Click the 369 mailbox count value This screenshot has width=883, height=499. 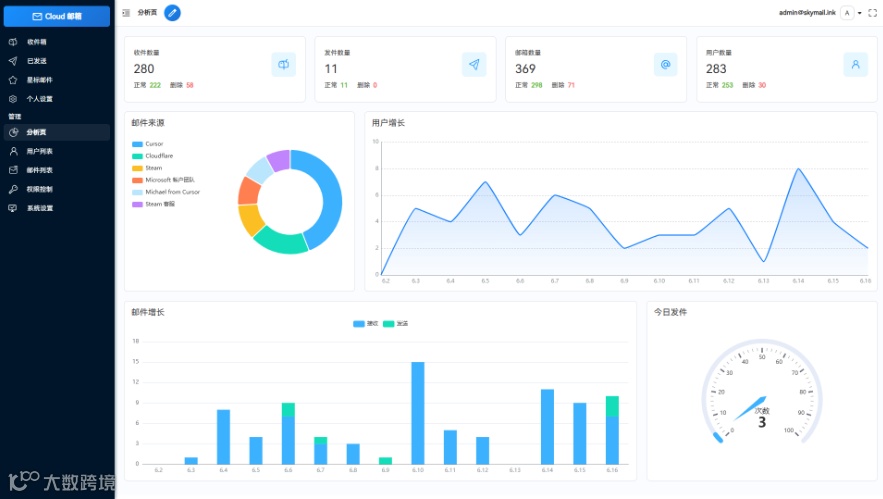click(x=525, y=69)
